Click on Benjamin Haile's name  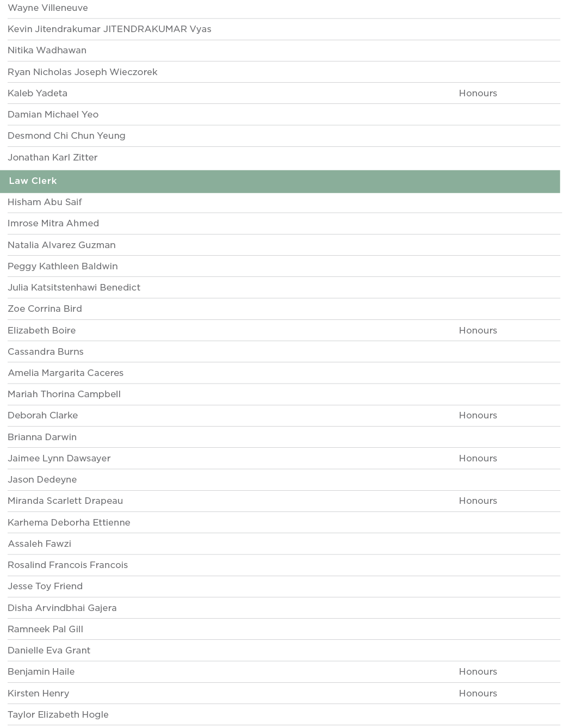(x=41, y=672)
